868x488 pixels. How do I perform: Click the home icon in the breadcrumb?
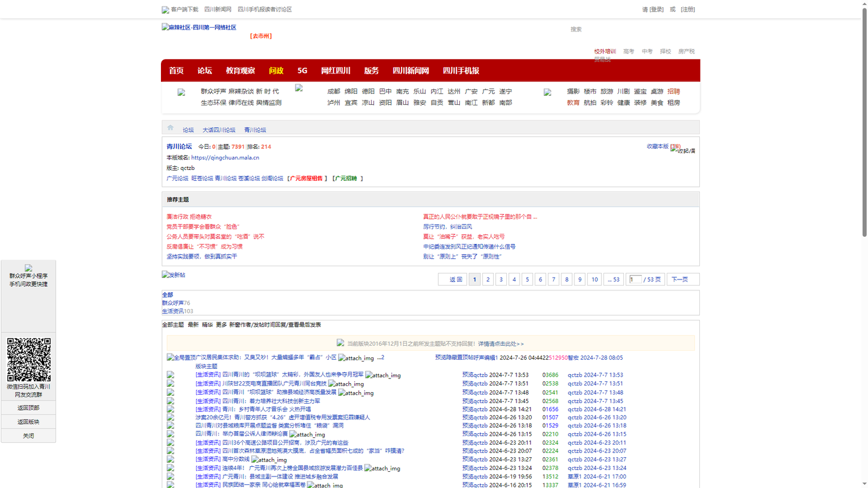point(171,128)
